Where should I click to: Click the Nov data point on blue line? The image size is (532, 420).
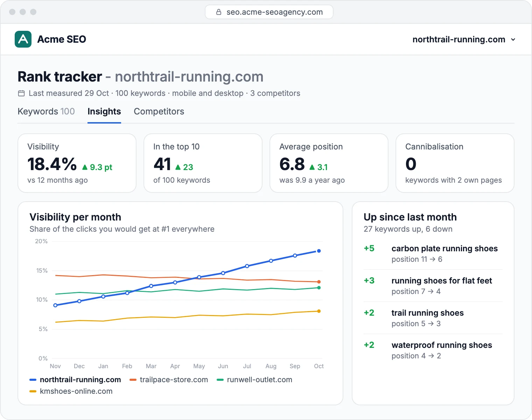(x=55, y=306)
